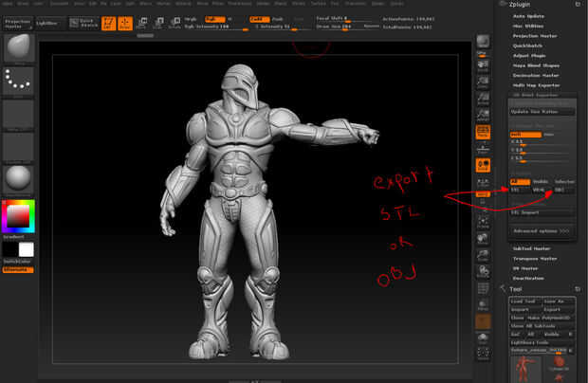Click the Move tool in top shelf
The image size is (588, 383).
(141, 23)
